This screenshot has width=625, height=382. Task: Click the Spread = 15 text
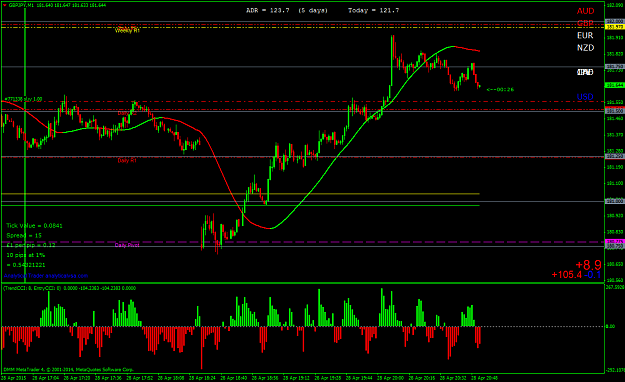24,236
